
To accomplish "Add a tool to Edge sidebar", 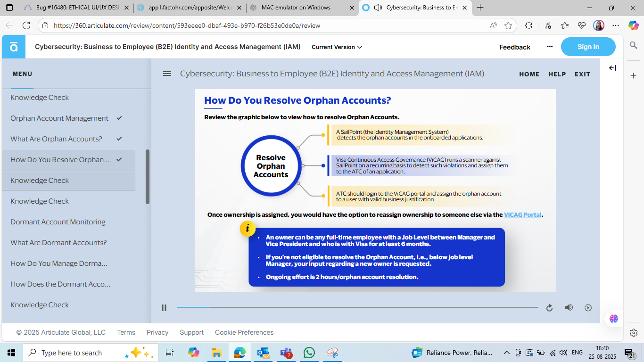I will (x=634, y=75).
